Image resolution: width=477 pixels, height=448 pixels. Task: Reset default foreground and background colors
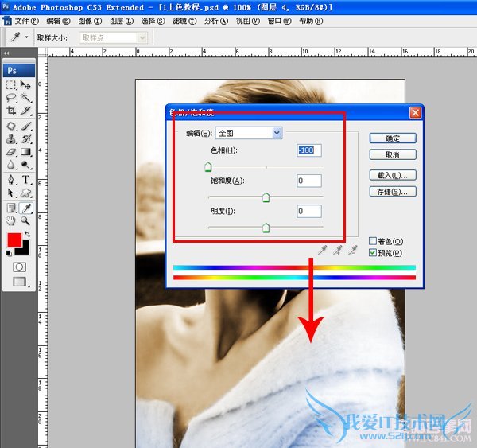point(9,253)
